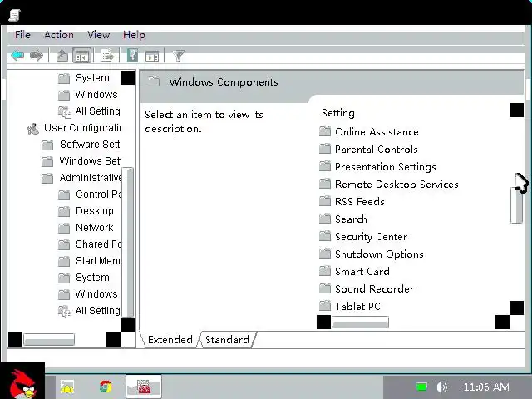The image size is (532, 399).
Task: Open the red bird Start button
Action: [22, 381]
